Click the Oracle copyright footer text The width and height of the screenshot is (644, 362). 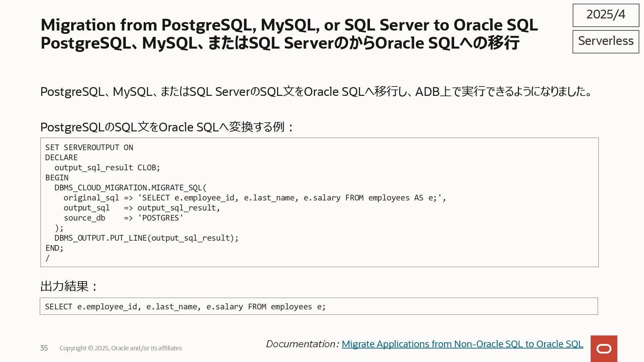point(121,348)
